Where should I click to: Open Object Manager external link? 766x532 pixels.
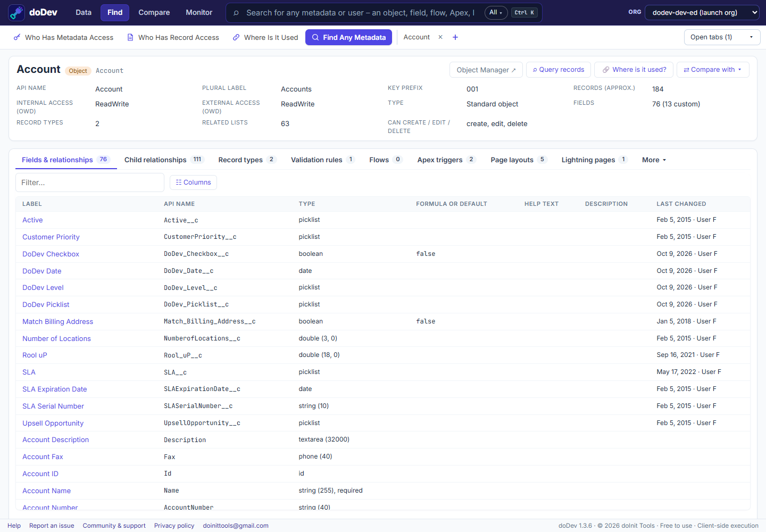(x=486, y=70)
